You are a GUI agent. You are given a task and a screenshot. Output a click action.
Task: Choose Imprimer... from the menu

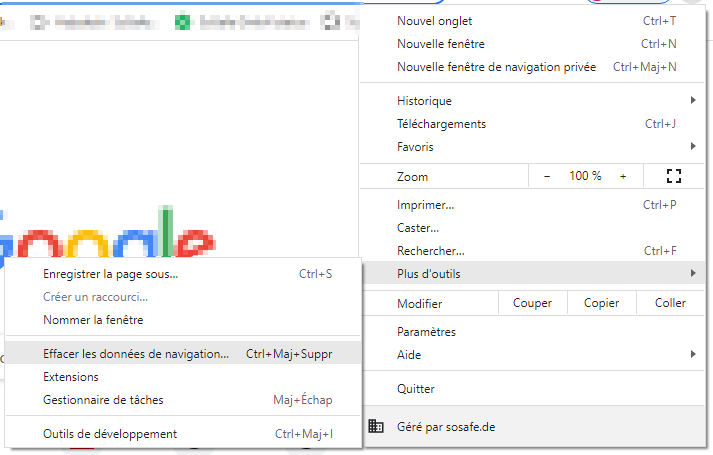[x=425, y=205]
